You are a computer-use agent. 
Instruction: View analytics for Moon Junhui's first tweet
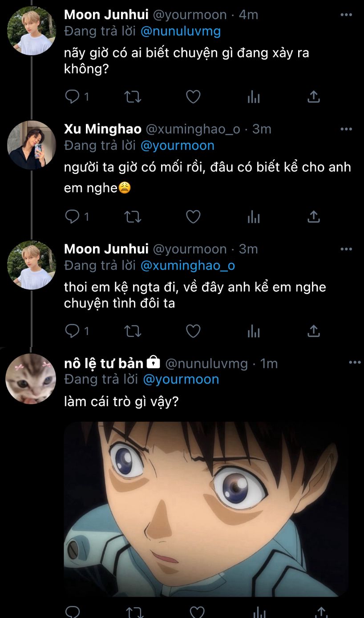[254, 97]
